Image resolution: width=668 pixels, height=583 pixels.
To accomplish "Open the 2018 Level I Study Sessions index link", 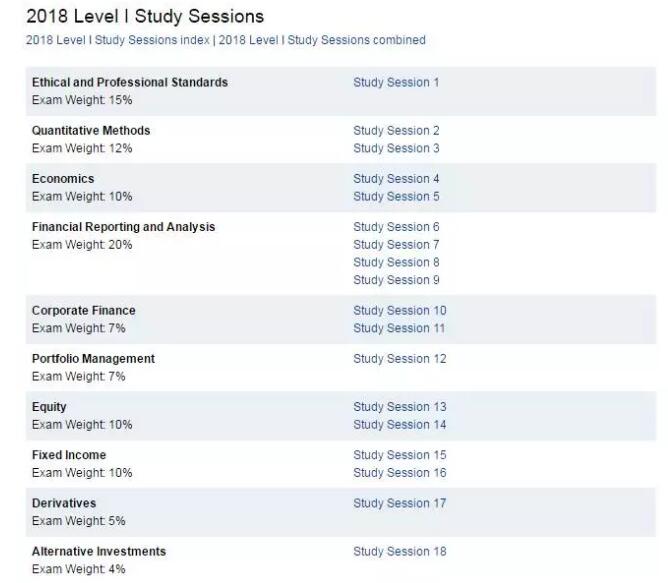I will coord(118,40).
